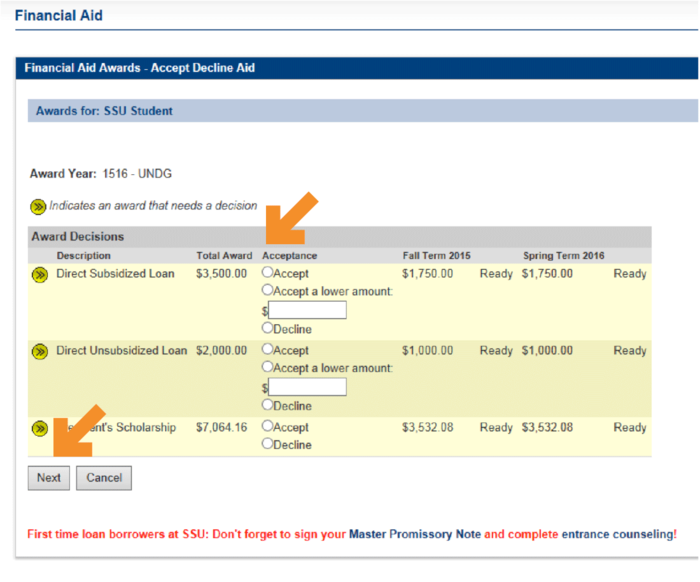The width and height of the screenshot is (700, 582).
Task: Select Accept for Direct Subsidized Loan
Action: pyautogui.click(x=267, y=273)
